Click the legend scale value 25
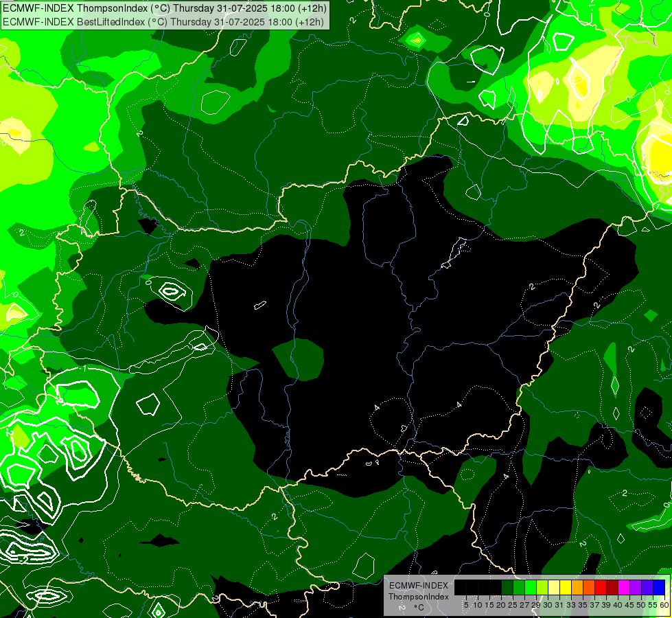 513,605
